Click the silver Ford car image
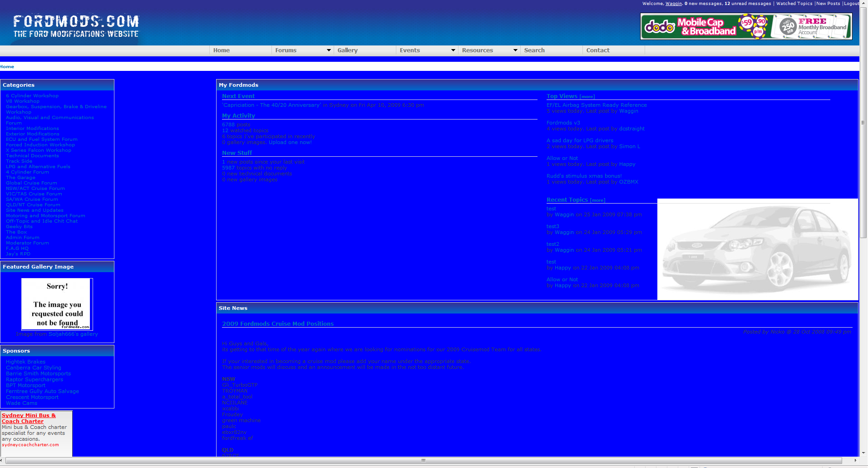 [x=757, y=249]
